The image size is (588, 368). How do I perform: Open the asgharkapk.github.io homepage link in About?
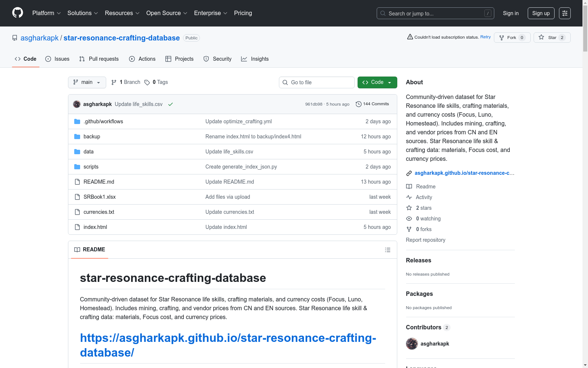tap(465, 173)
